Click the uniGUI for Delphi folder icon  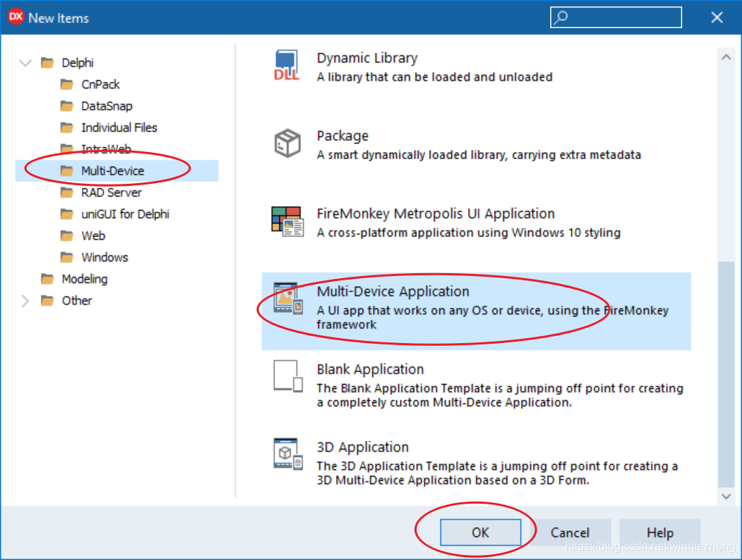(67, 214)
